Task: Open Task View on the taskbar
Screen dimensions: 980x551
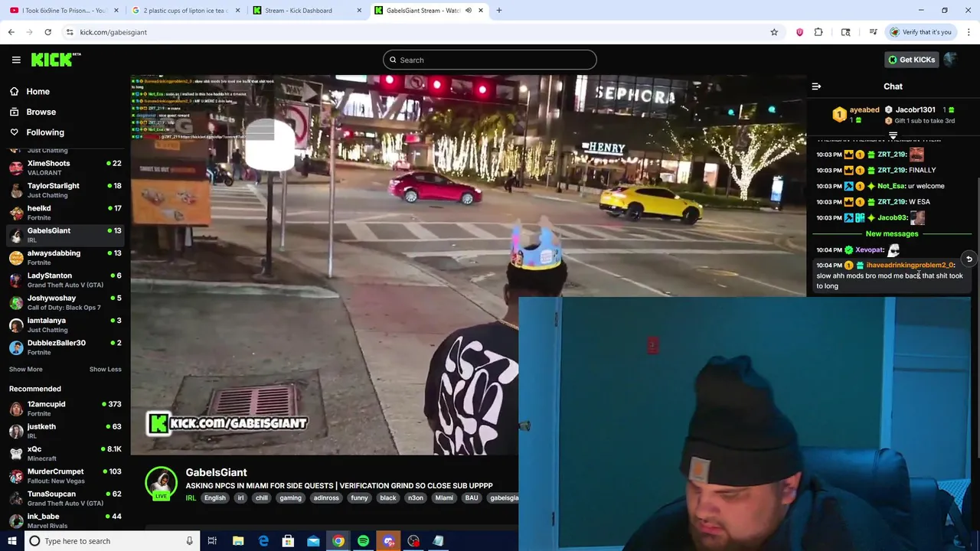Action: point(212,541)
